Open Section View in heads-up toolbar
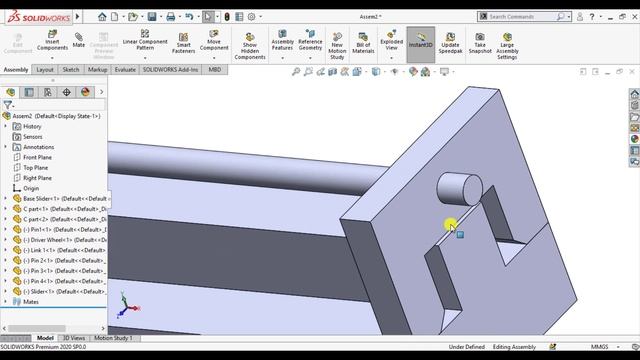Image resolution: width=640 pixels, height=360 pixels. (333, 72)
